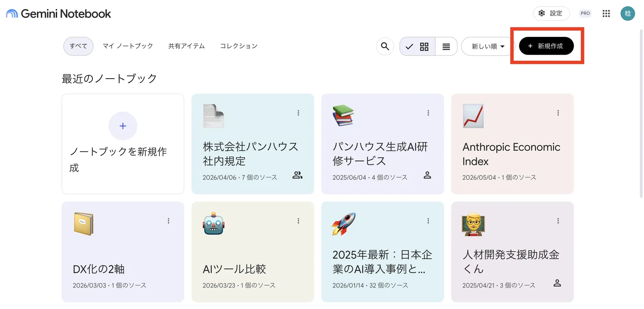Image resolution: width=644 pixels, height=309 pixels.
Task: Click the document icon on 株式会社パンハウス card
Action: [x=213, y=116]
